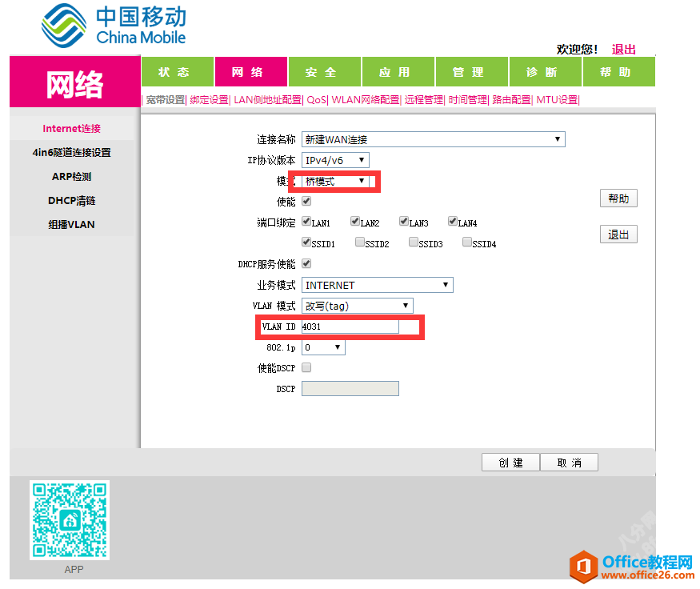Click the 退出 button below 帮助
The width and height of the screenshot is (700, 589).
coord(618,234)
